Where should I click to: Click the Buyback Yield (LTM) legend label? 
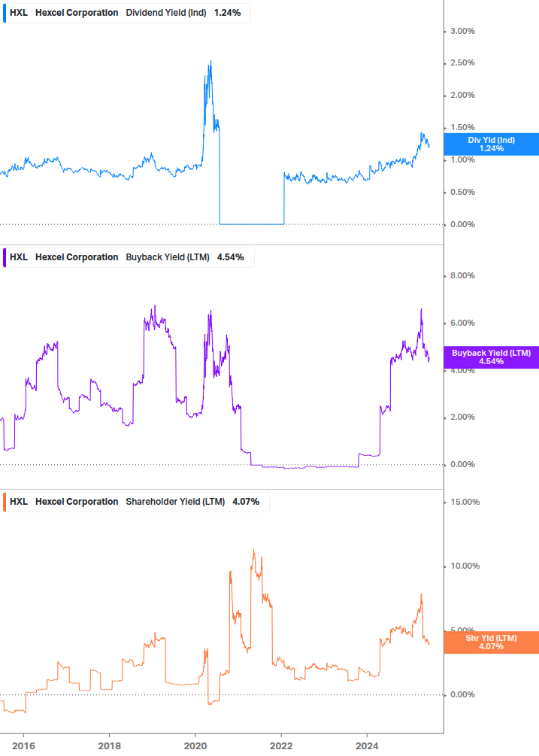coord(167,257)
